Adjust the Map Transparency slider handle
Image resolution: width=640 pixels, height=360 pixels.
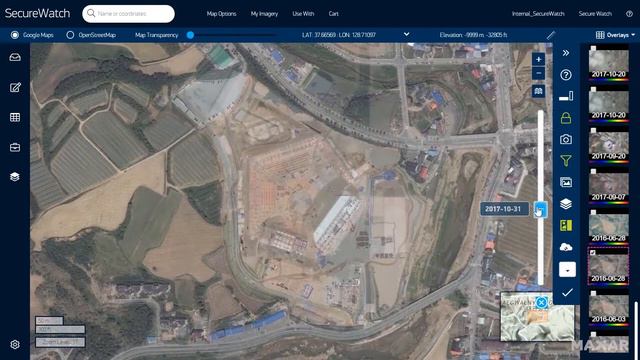pos(190,35)
